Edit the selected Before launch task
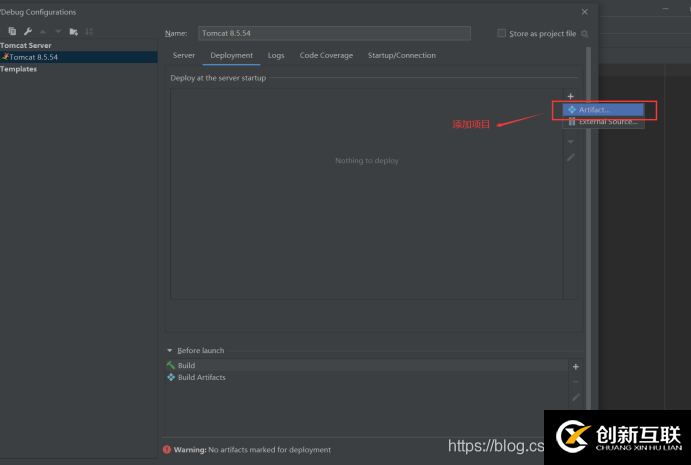Viewport: 691px width, 465px height. pyautogui.click(x=576, y=397)
